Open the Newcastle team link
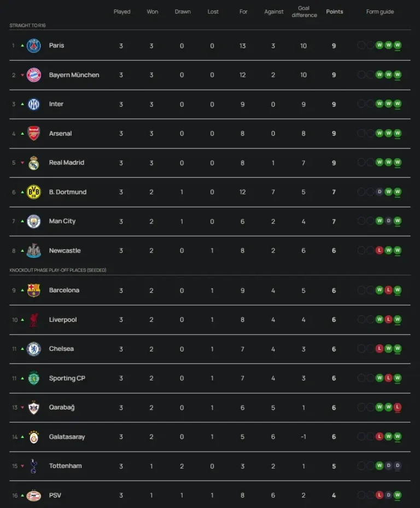 (65, 251)
